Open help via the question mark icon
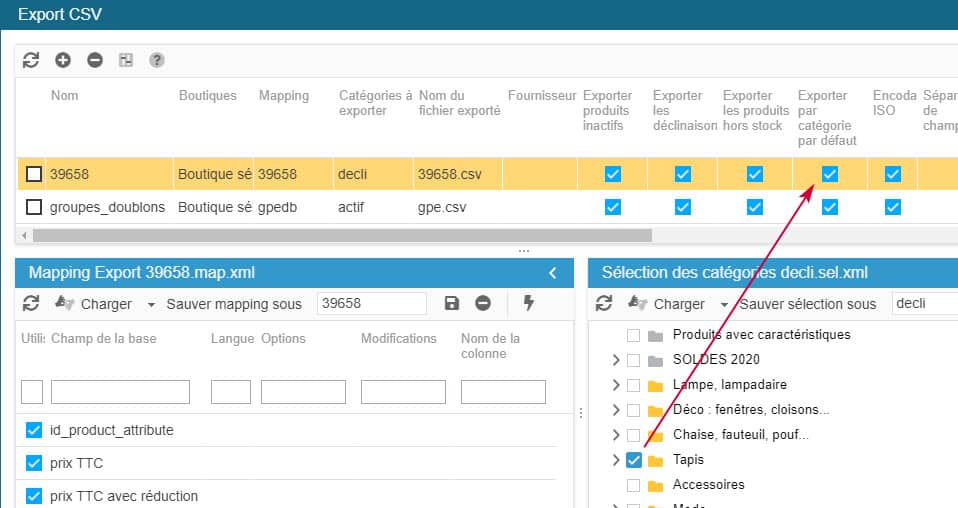The width and height of the screenshot is (958, 508). coord(157,60)
